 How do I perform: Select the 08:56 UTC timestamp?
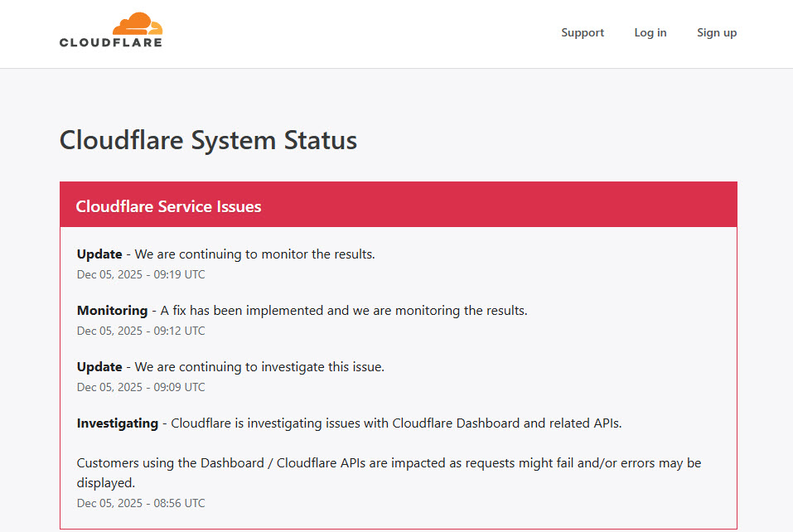pos(141,502)
